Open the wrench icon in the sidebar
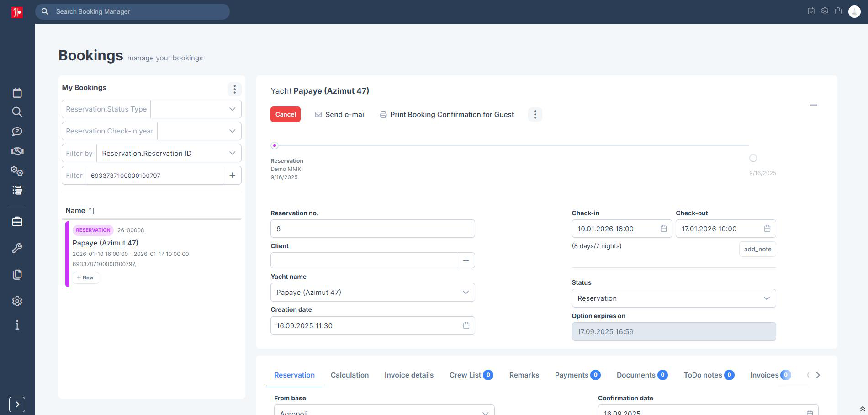This screenshot has height=415, width=868. 17,248
